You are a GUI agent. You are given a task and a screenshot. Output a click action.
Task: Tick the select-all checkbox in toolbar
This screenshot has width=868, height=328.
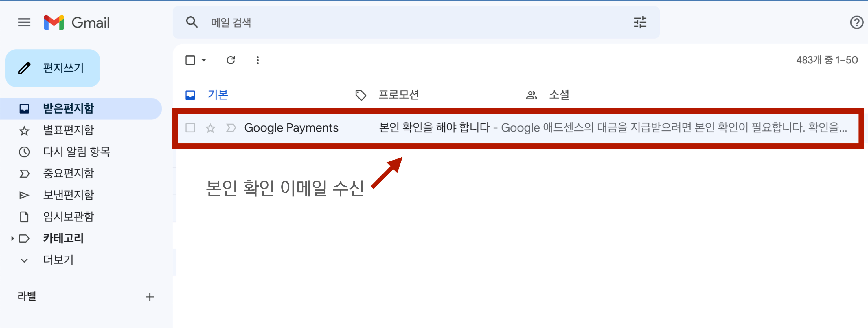(190, 60)
